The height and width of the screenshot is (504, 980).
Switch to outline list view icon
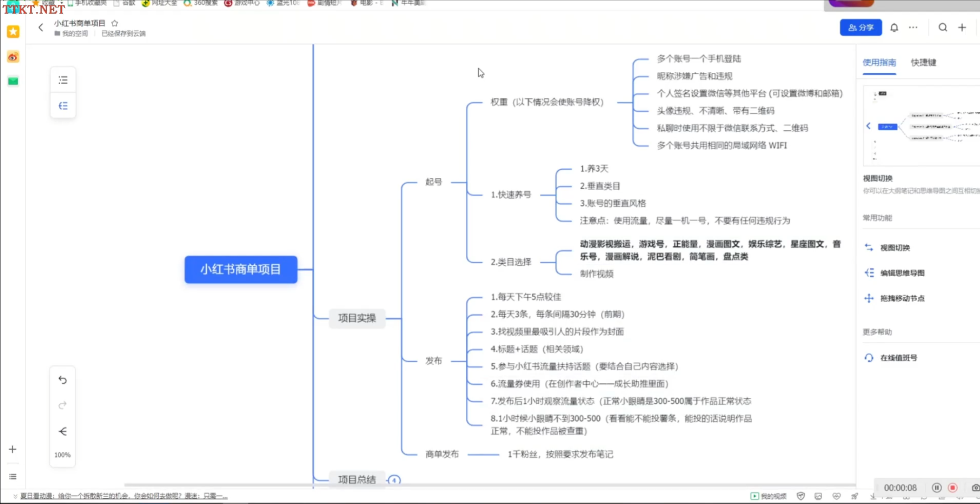pos(63,80)
